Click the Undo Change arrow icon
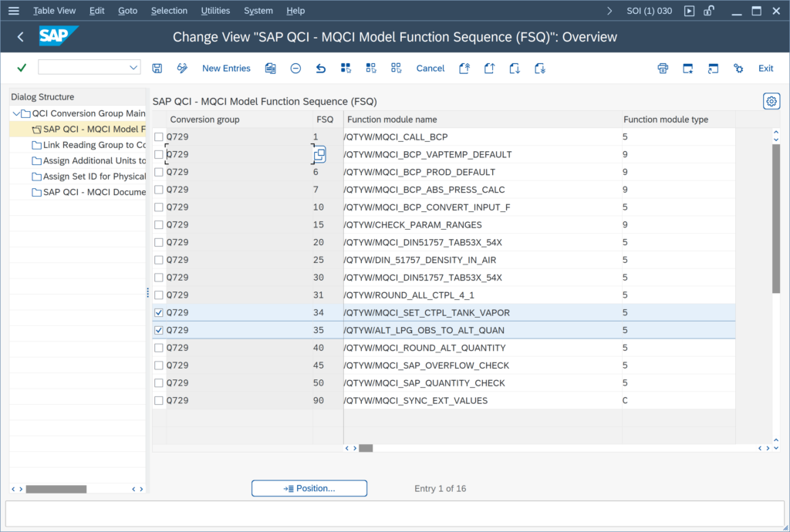 click(321, 69)
